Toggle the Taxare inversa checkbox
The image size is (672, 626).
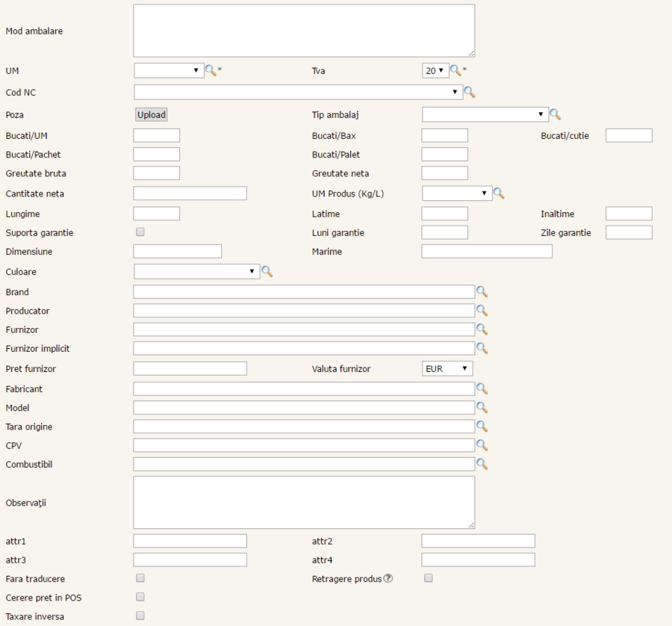[x=140, y=616]
